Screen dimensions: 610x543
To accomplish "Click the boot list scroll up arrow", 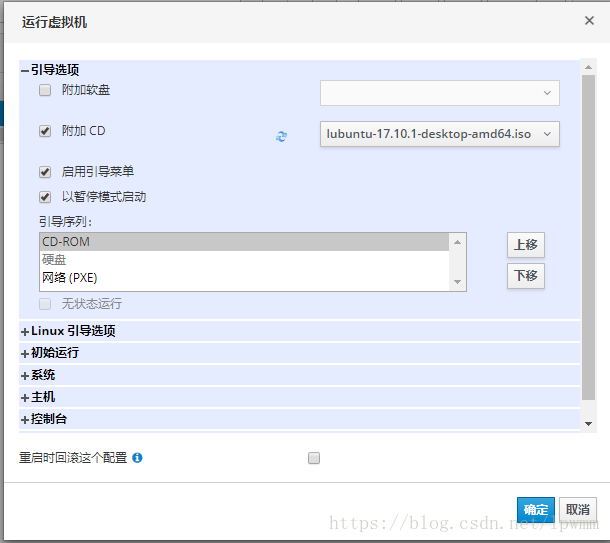I will click(x=458, y=242).
